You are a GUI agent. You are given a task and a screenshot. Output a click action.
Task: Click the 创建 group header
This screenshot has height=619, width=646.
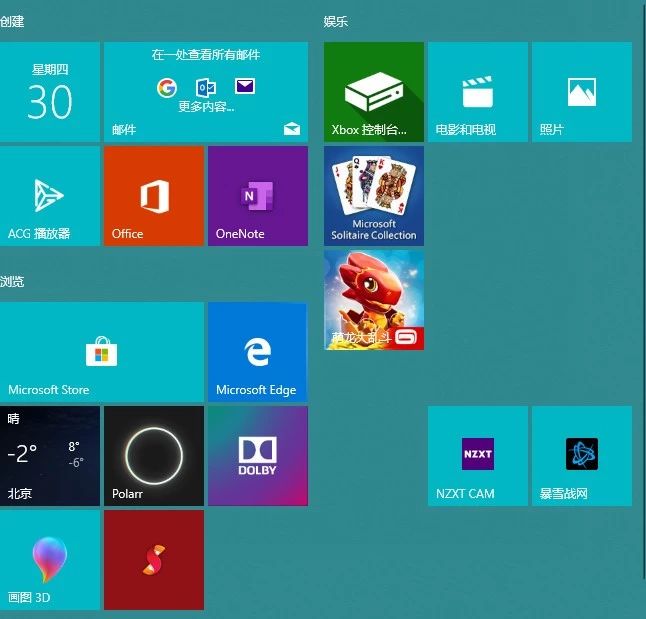click(x=12, y=21)
